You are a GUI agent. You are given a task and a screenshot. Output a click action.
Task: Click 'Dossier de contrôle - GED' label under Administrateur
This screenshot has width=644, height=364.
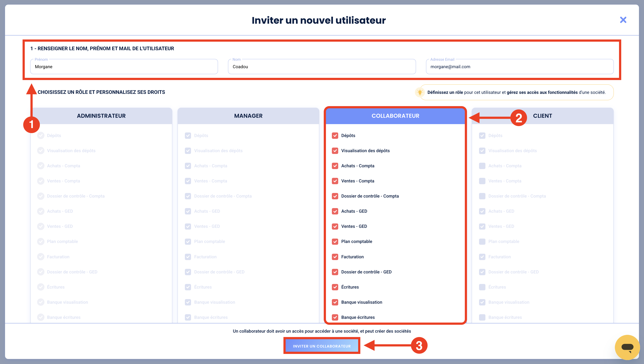72,272
